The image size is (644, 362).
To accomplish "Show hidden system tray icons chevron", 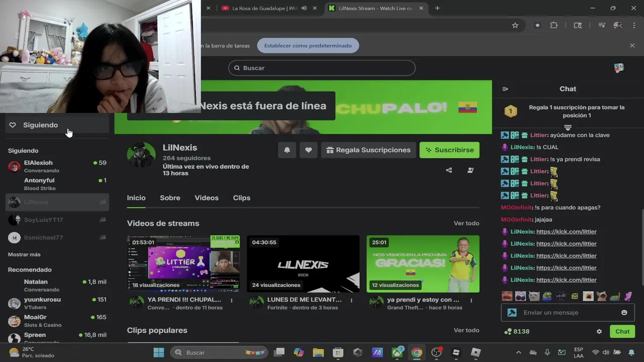I will pyautogui.click(x=519, y=352).
